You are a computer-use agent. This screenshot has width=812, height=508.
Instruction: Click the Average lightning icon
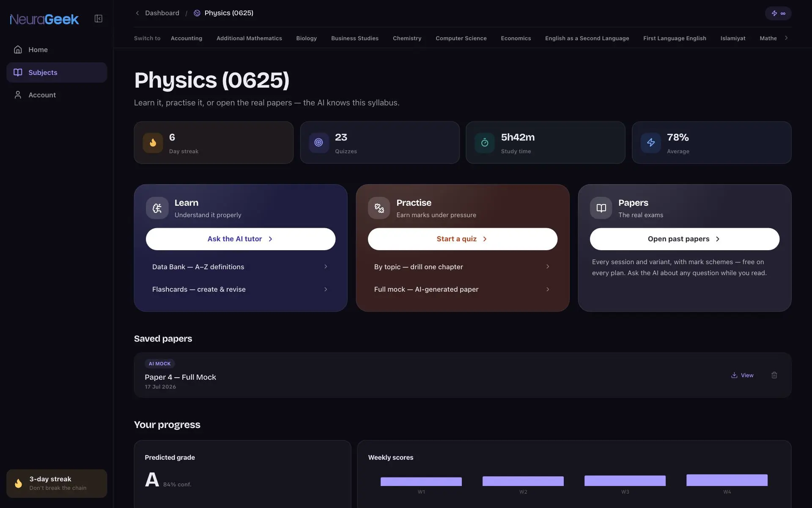click(x=651, y=143)
